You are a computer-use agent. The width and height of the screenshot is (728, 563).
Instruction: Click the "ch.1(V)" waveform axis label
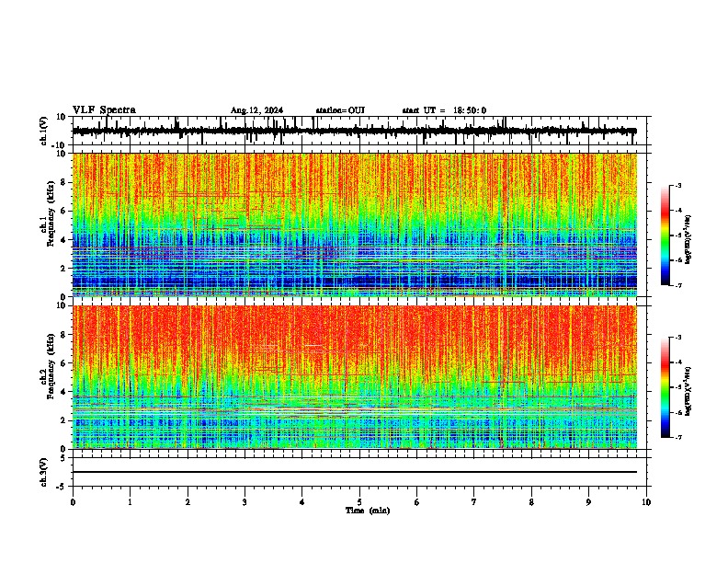[44, 131]
